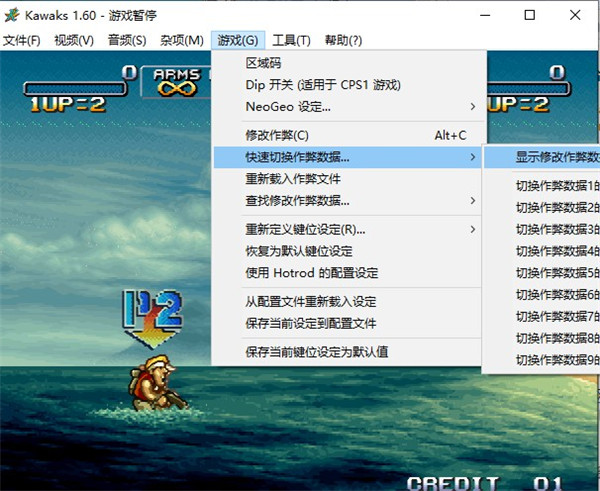Open the 音频(S) menu
The height and width of the screenshot is (491, 600).
127,40
